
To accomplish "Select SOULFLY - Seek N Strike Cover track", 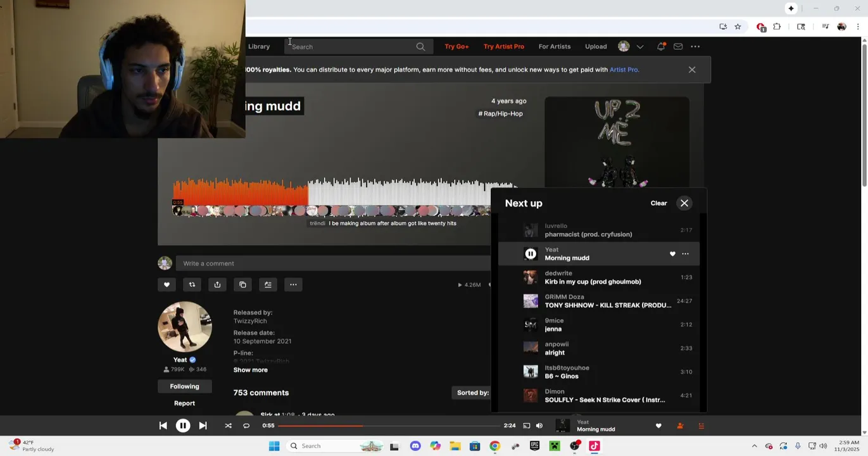I will pos(599,396).
